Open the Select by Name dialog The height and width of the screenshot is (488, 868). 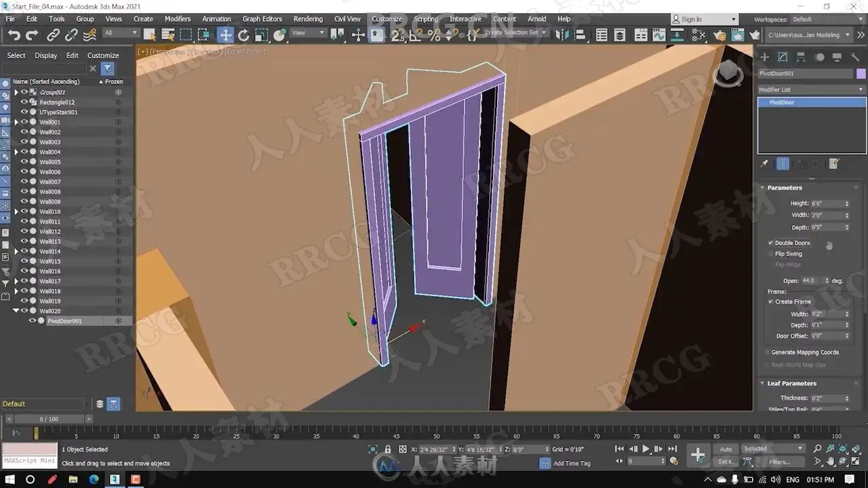[168, 35]
